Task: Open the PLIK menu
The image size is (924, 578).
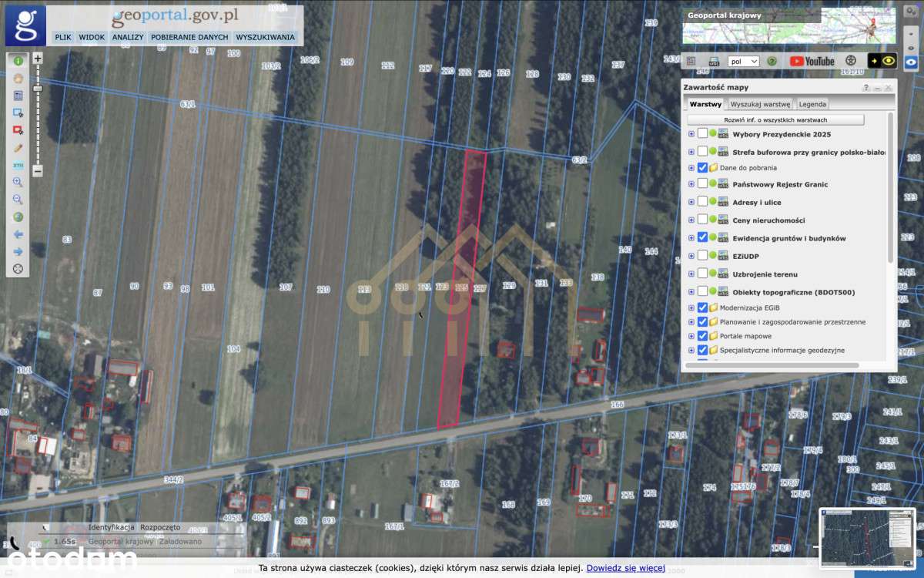Action: 63,37
